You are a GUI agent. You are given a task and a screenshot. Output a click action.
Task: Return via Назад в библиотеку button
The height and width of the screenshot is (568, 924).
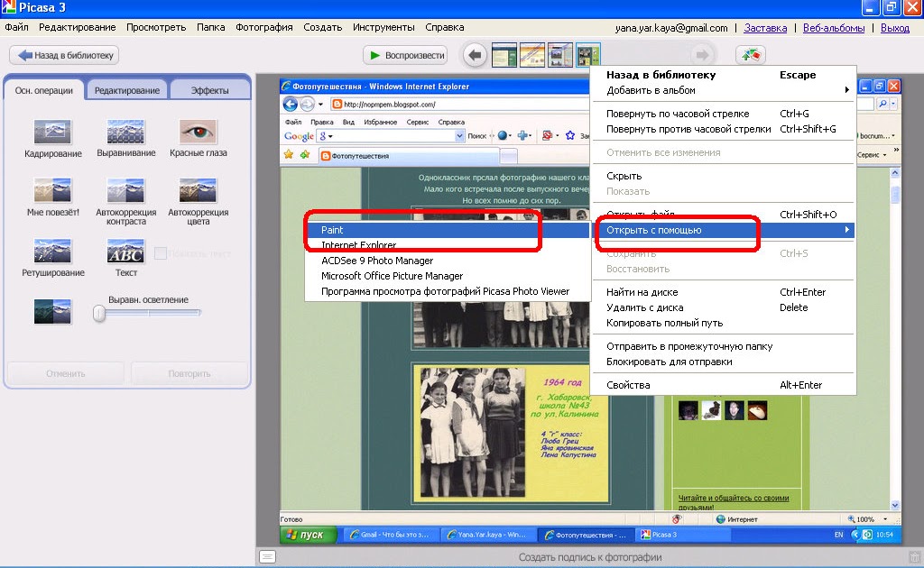click(x=64, y=55)
